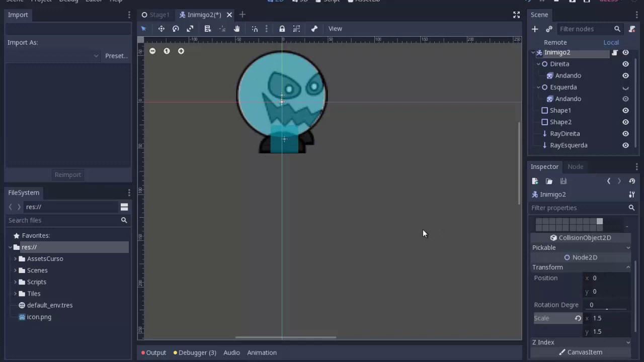The width and height of the screenshot is (644, 362).
Task: Open the View menu in the viewport toolbar
Action: tap(335, 29)
